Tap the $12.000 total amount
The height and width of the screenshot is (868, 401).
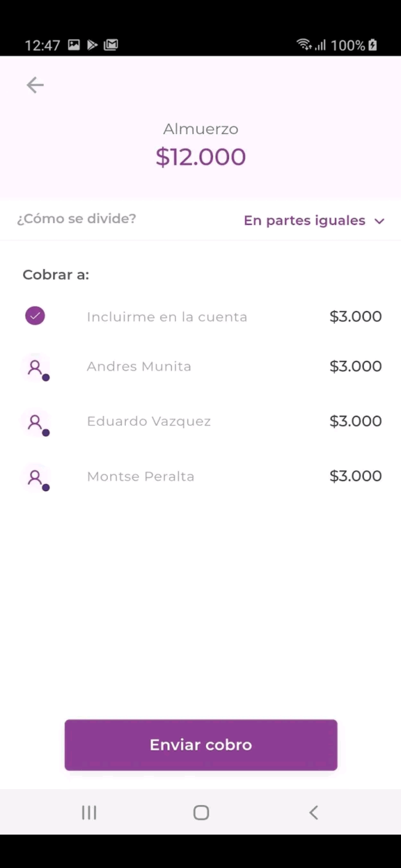point(200,157)
